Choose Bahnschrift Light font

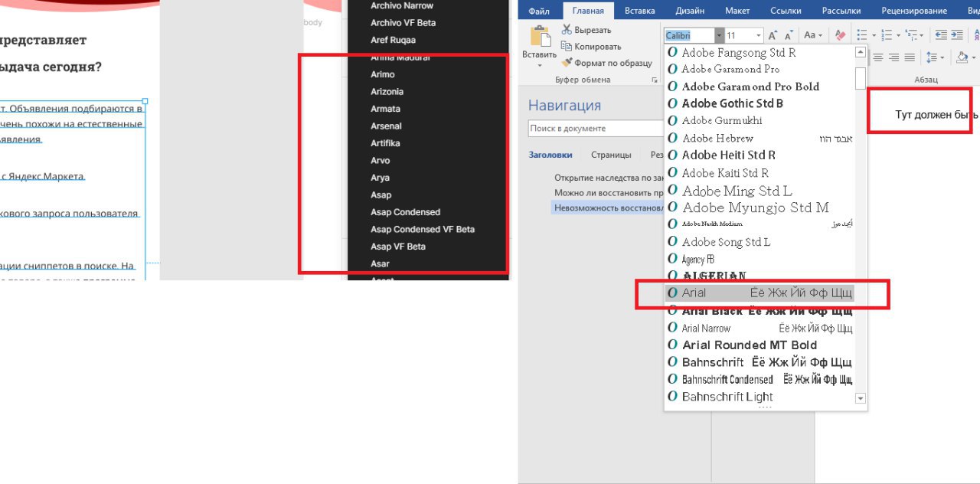tap(759, 397)
